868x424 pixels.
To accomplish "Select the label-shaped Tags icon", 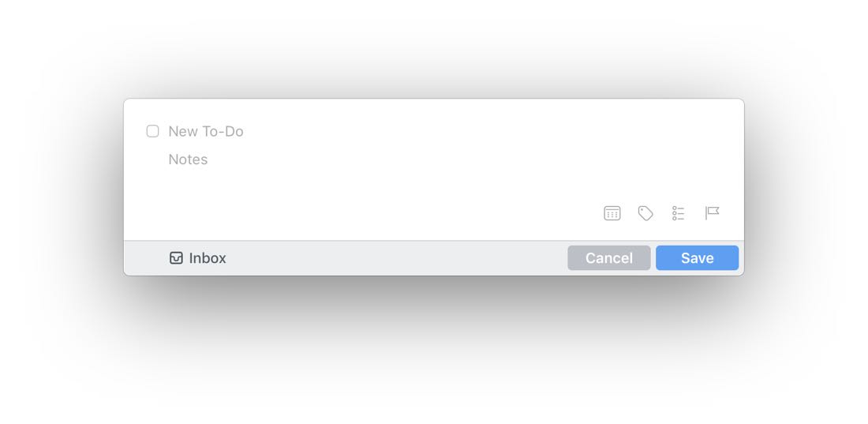I will [645, 213].
